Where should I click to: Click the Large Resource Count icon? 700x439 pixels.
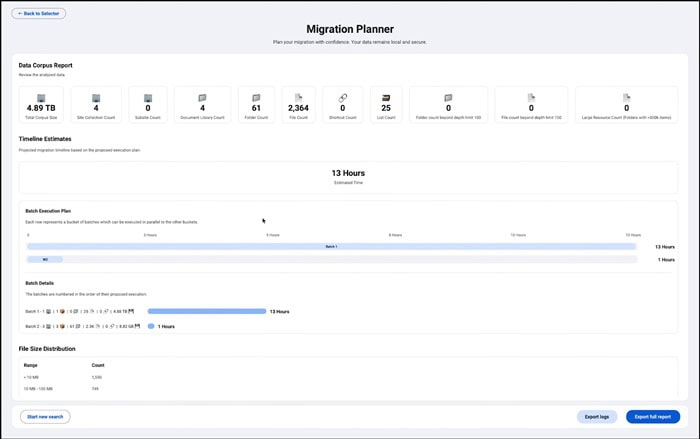(x=626, y=97)
